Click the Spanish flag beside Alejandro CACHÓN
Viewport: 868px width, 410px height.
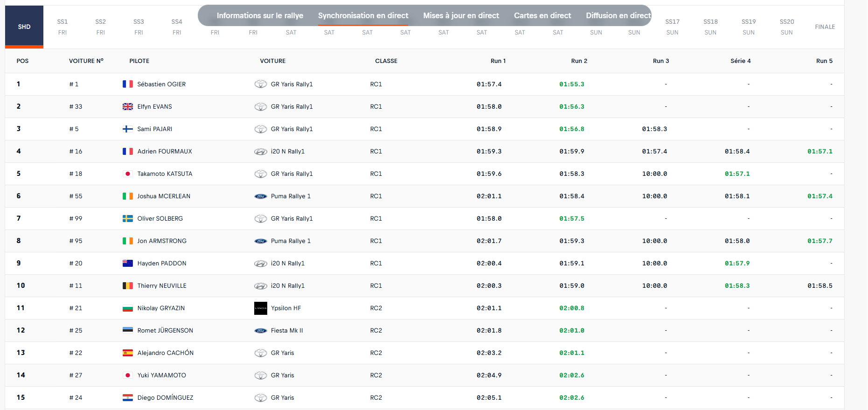[x=128, y=353]
